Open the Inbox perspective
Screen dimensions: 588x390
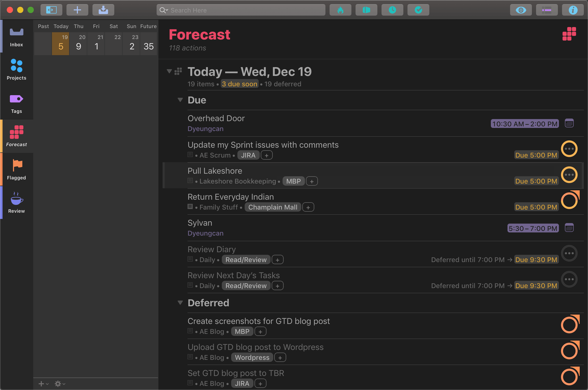17,37
